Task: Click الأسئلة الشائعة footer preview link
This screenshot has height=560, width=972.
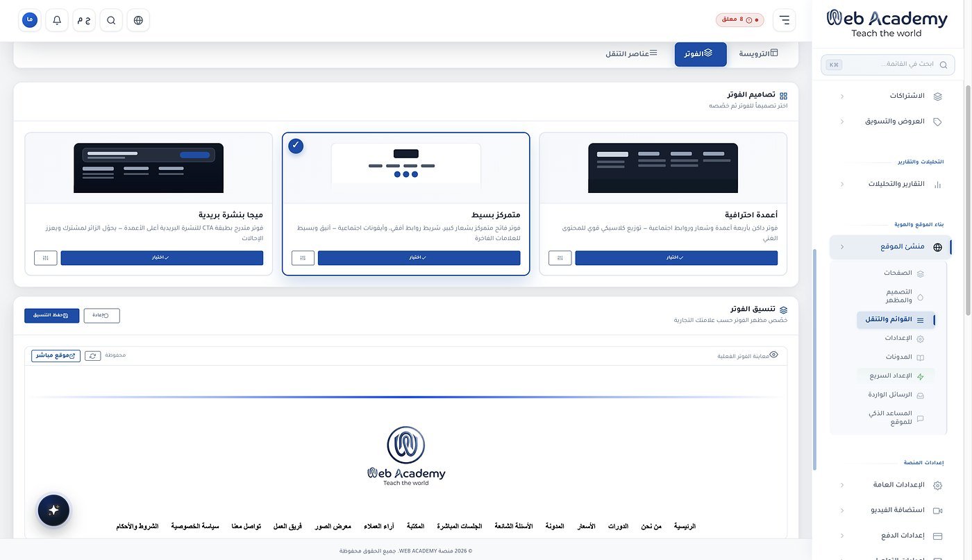Action: pyautogui.click(x=514, y=527)
